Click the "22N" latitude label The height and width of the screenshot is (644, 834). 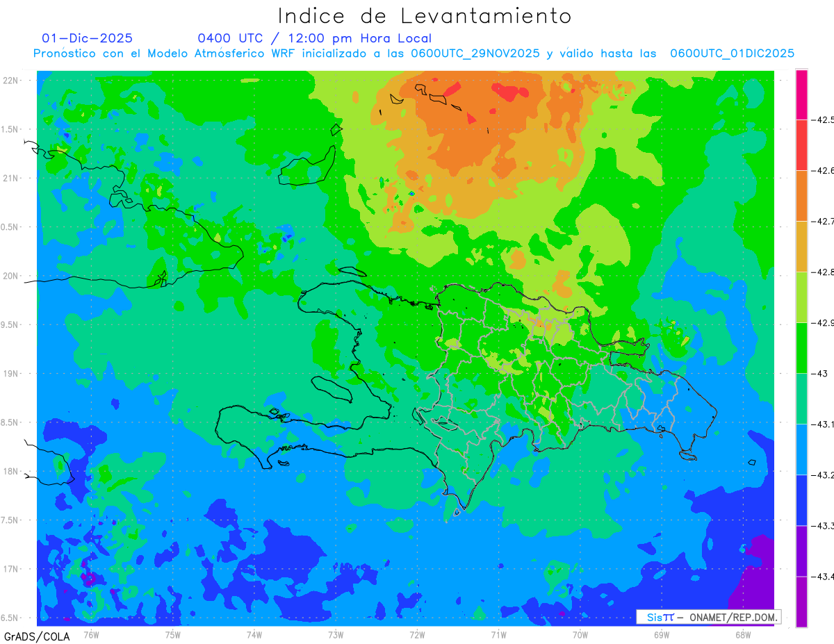(x=10, y=81)
